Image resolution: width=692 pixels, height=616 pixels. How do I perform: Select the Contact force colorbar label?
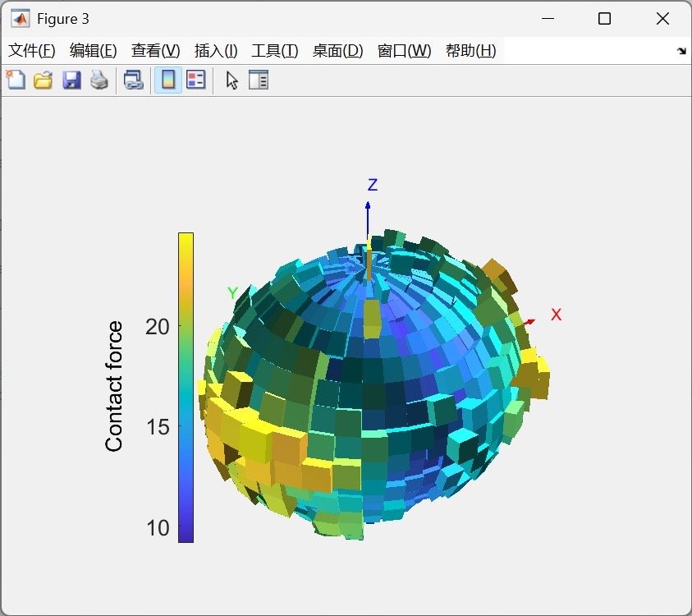click(114, 386)
